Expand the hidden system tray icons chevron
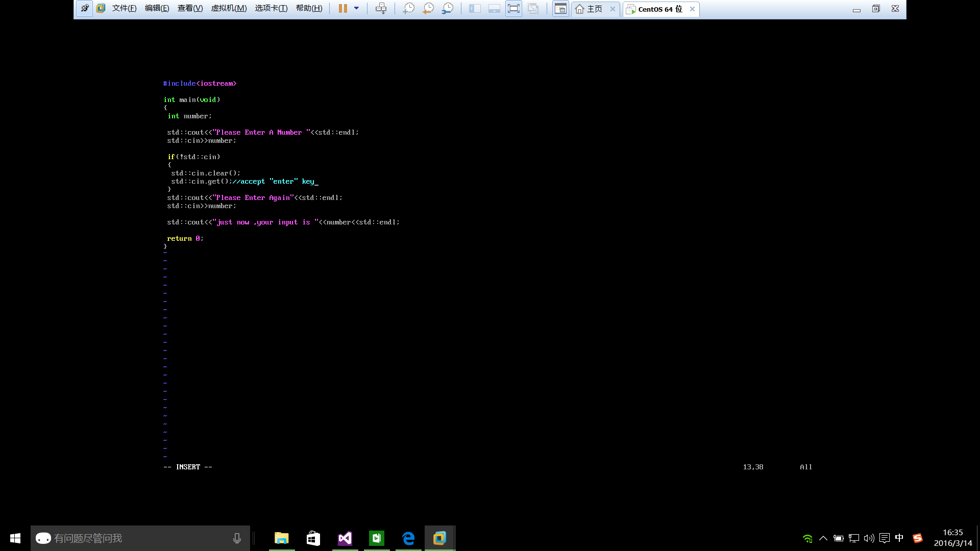Screen dimensions: 980x551 823,538
